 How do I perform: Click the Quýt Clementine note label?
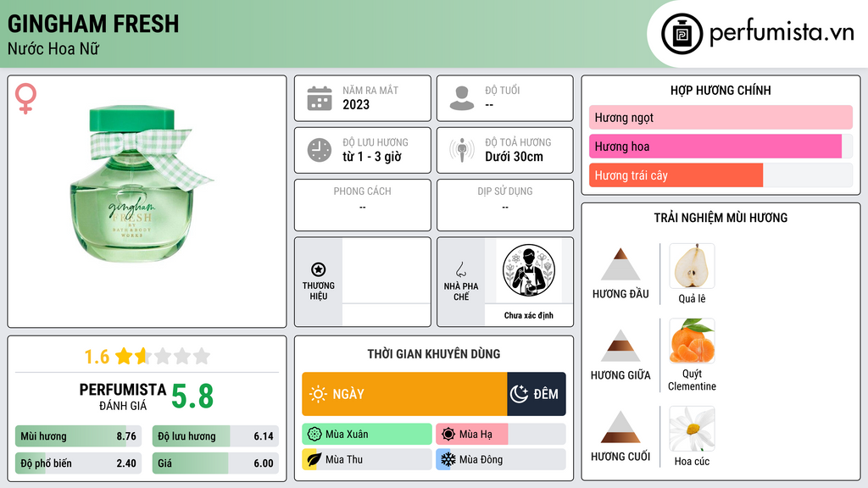[692, 380]
